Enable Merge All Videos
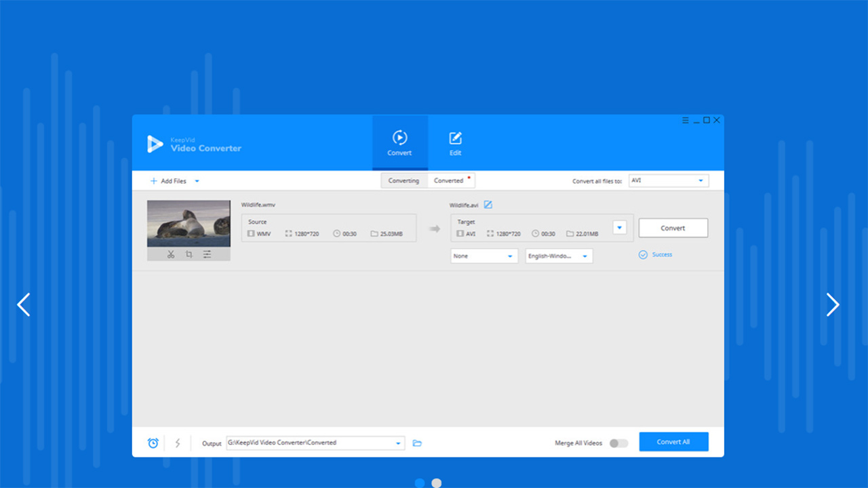 [x=618, y=442]
